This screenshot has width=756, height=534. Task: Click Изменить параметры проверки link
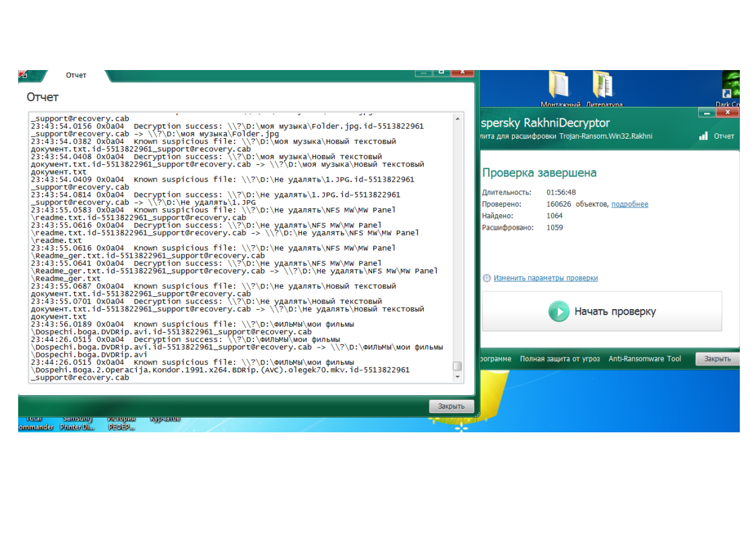coord(545,278)
